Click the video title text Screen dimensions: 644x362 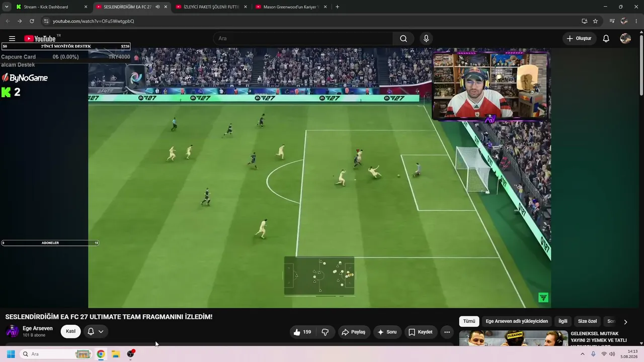coord(109,317)
